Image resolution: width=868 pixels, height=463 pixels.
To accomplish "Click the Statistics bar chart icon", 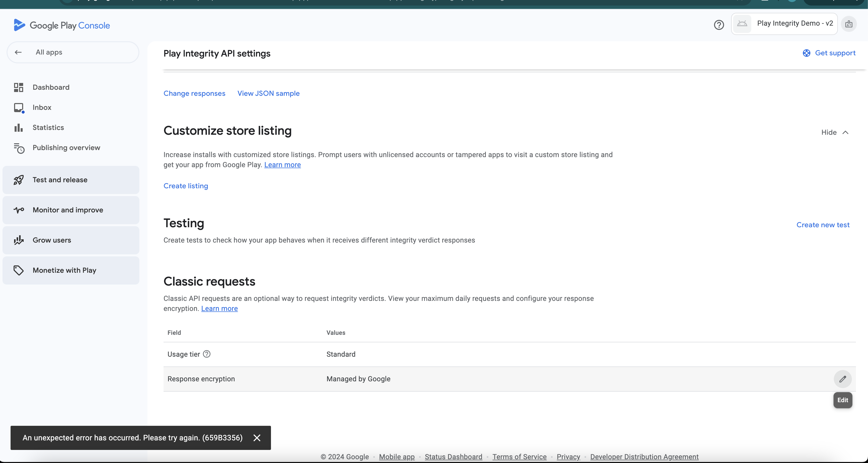I will [19, 128].
